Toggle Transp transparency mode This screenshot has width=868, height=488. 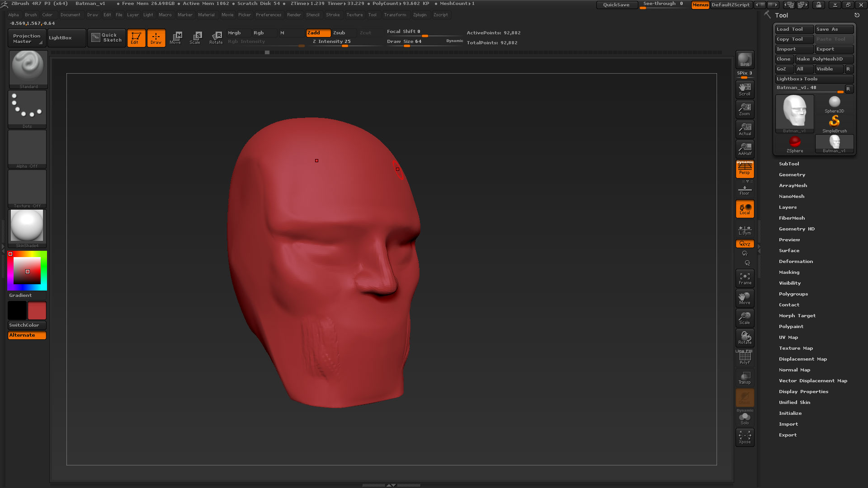click(745, 378)
